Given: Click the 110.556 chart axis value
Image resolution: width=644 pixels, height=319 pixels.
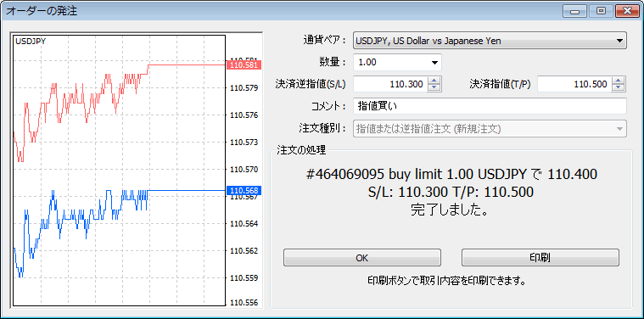Looking at the screenshot, I should (x=244, y=303).
